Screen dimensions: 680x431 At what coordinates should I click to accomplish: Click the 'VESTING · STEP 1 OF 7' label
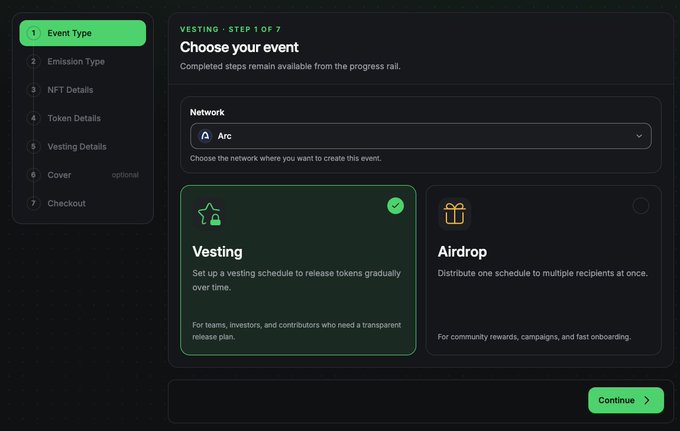pyautogui.click(x=230, y=29)
